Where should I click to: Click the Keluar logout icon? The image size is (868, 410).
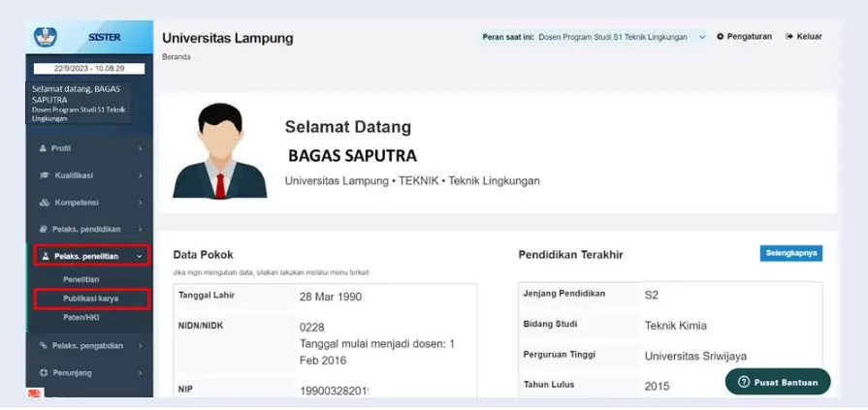pos(789,37)
